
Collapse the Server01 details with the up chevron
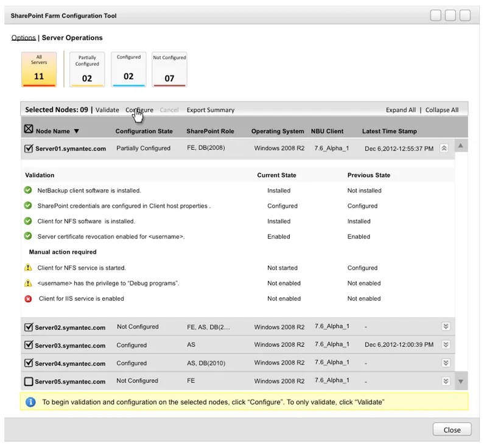tap(444, 148)
